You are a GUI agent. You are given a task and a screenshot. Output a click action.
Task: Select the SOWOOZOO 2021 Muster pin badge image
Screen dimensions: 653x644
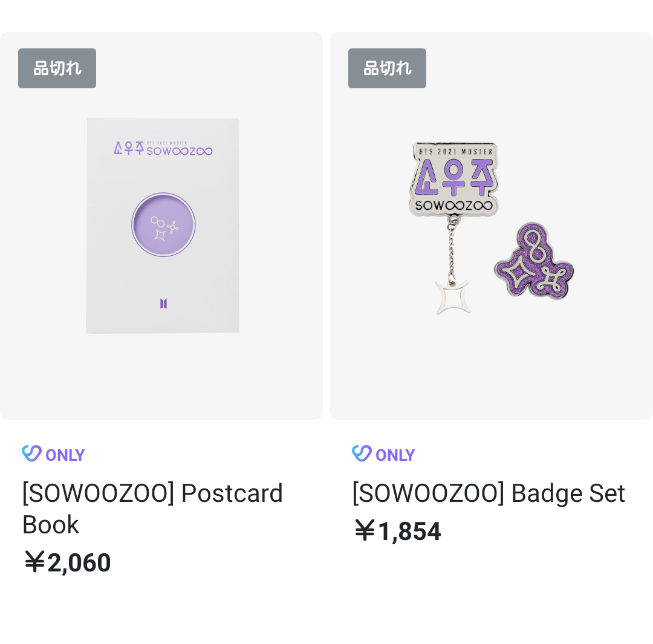(x=455, y=178)
